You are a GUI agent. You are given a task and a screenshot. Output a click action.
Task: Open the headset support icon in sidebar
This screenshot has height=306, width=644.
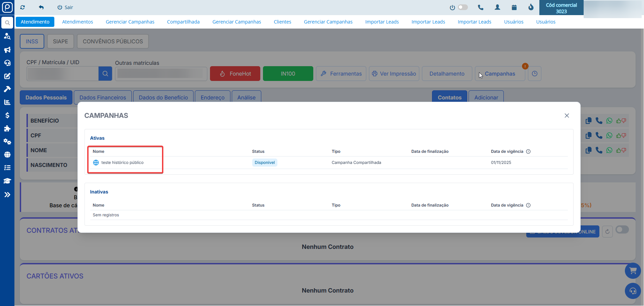(x=7, y=63)
